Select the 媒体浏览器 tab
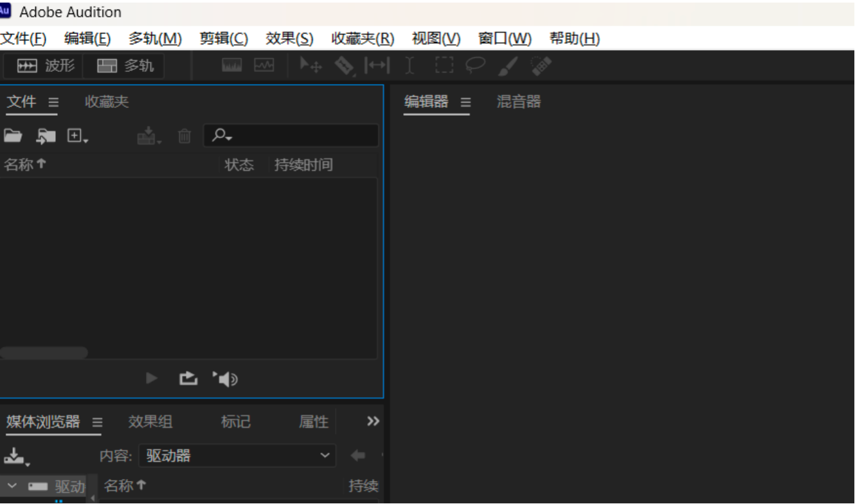Image resolution: width=855 pixels, height=504 pixels. [43, 422]
